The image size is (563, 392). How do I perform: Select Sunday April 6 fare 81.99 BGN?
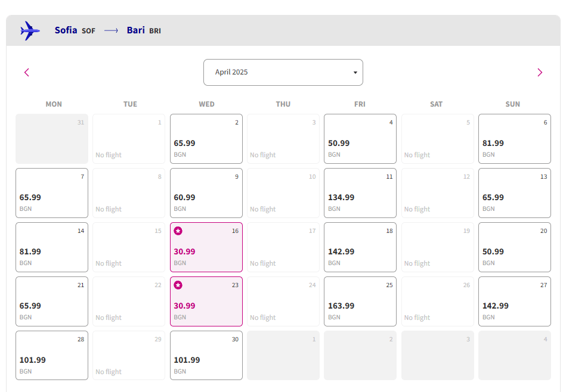[x=515, y=139]
